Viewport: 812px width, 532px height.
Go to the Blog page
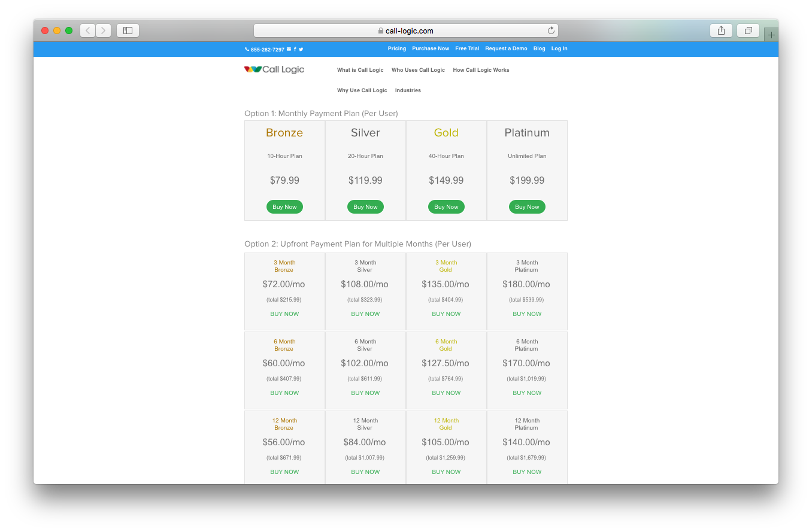540,48
